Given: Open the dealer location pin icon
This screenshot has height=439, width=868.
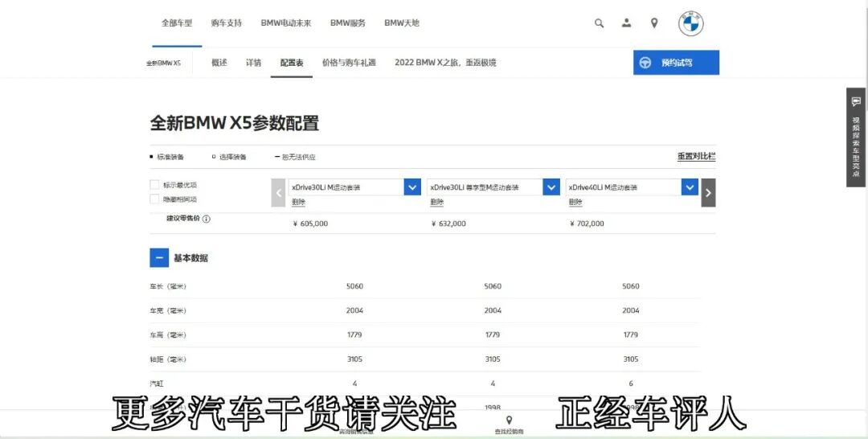Looking at the screenshot, I should pos(653,23).
